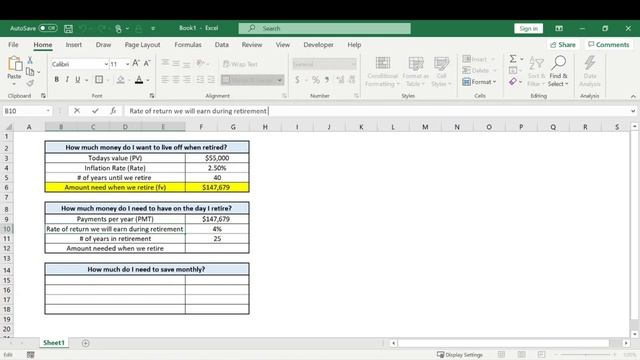Toggle the AutoSave switch

(x=48, y=28)
